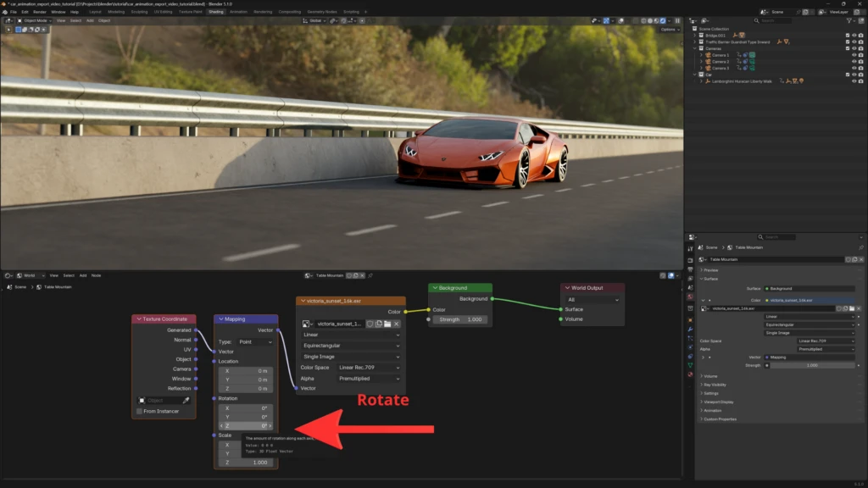Open the 3D viewport editor type menu
868x488 pixels.
[8, 20]
